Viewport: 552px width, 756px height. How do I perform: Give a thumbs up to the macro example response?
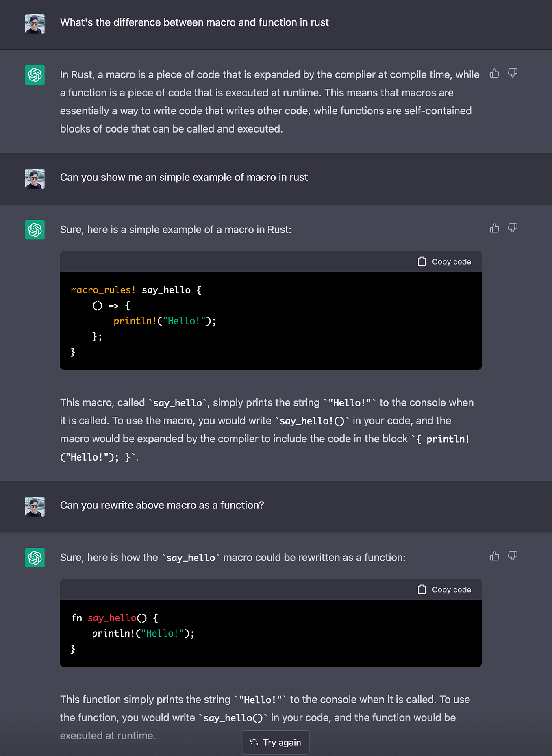494,228
